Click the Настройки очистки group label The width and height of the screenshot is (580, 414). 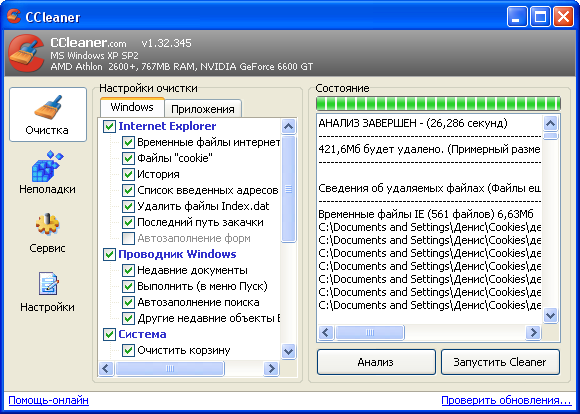(148, 88)
